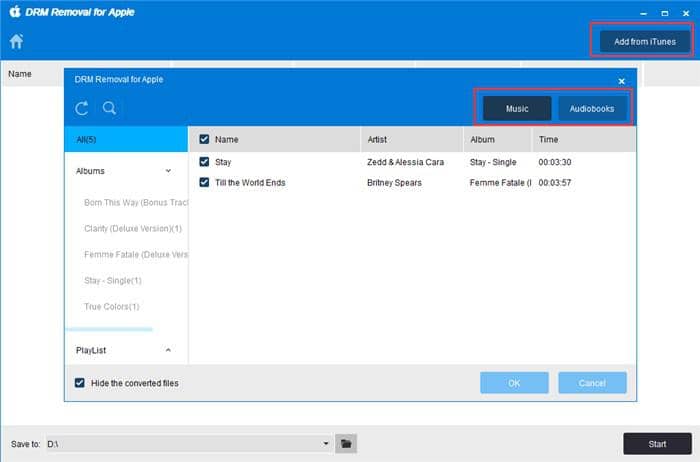700x462 pixels.
Task: Select the All(5) category
Action: coord(126,139)
